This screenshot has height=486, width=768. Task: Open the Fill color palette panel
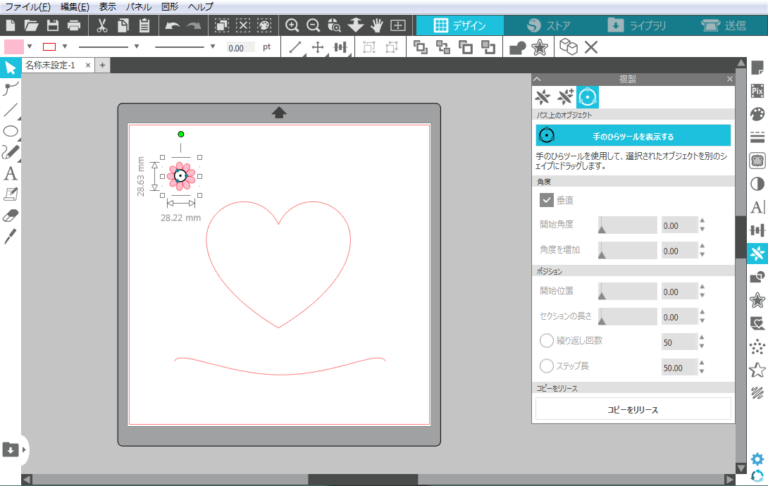(x=757, y=114)
